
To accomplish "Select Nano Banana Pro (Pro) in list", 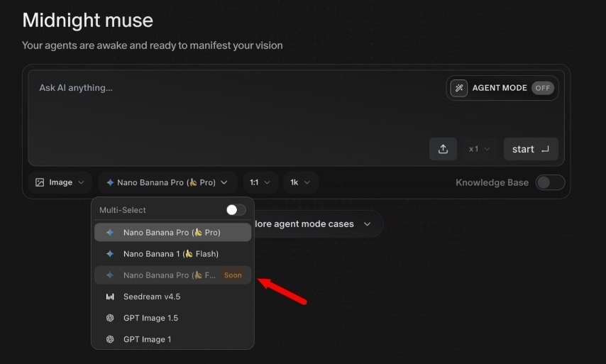I will 172,232.
